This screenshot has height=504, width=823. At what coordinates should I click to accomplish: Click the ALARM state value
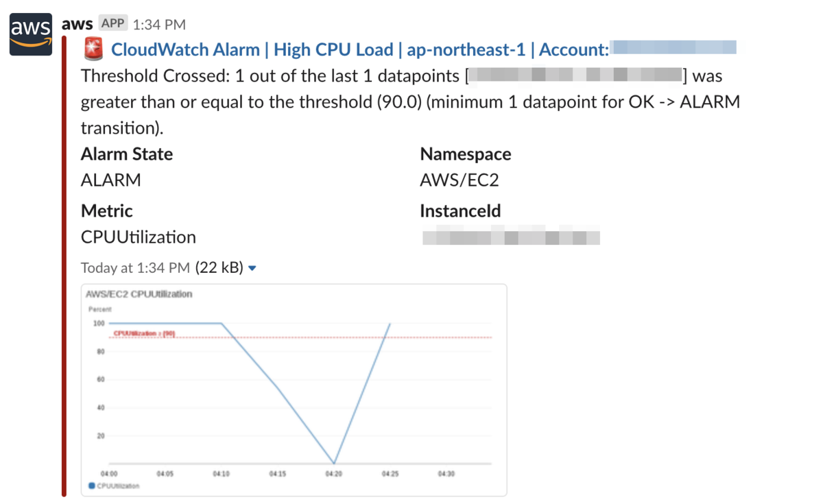[111, 180]
